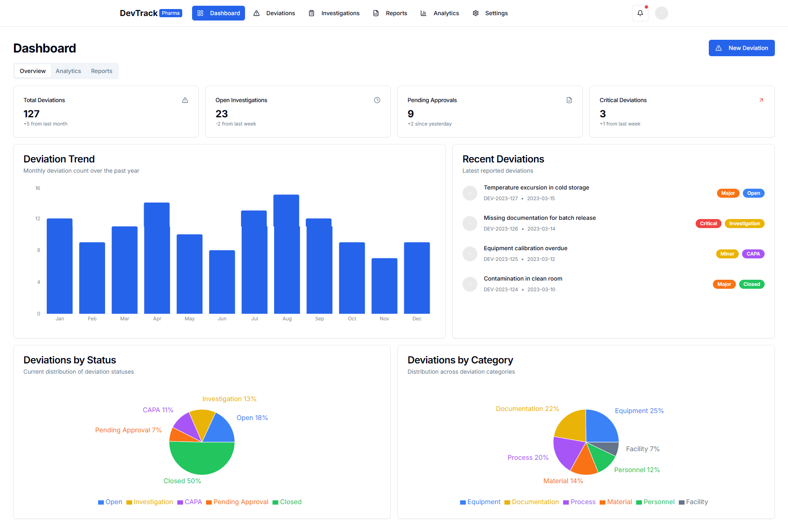Click 'Temperature excursion in cold storage' title

pyautogui.click(x=536, y=187)
